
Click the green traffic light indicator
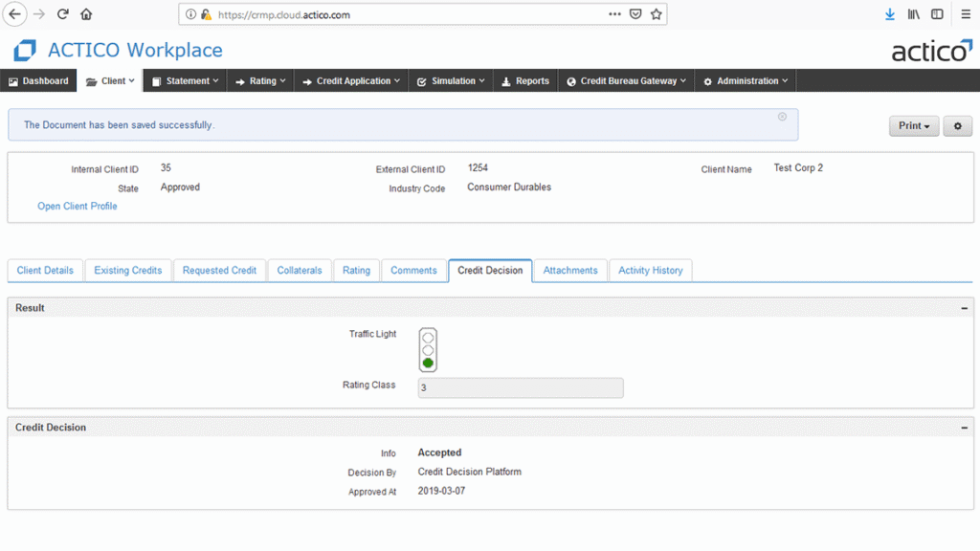[428, 364]
